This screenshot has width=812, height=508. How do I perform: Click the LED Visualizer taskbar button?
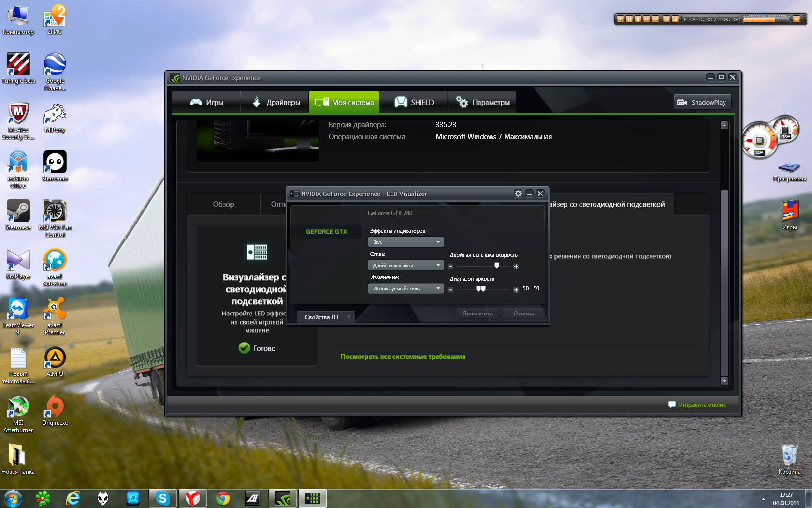tap(313, 498)
